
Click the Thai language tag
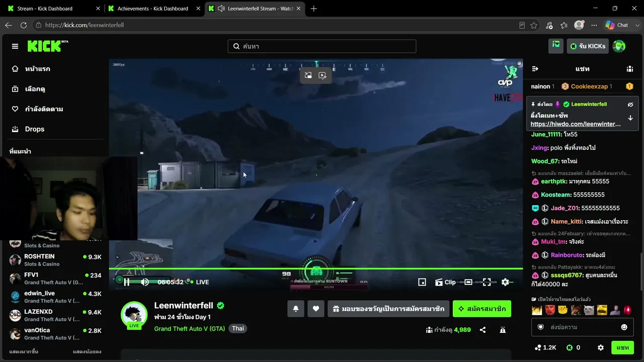pyautogui.click(x=238, y=328)
